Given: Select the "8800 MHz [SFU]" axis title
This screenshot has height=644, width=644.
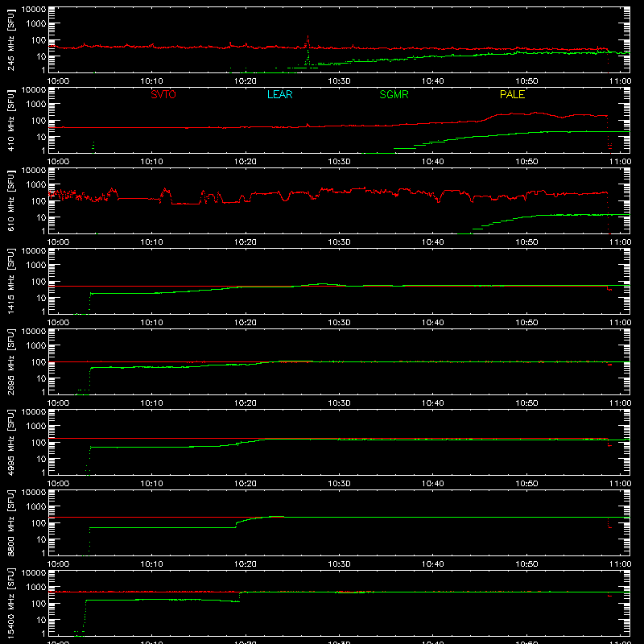Looking at the screenshot, I should point(11,522).
